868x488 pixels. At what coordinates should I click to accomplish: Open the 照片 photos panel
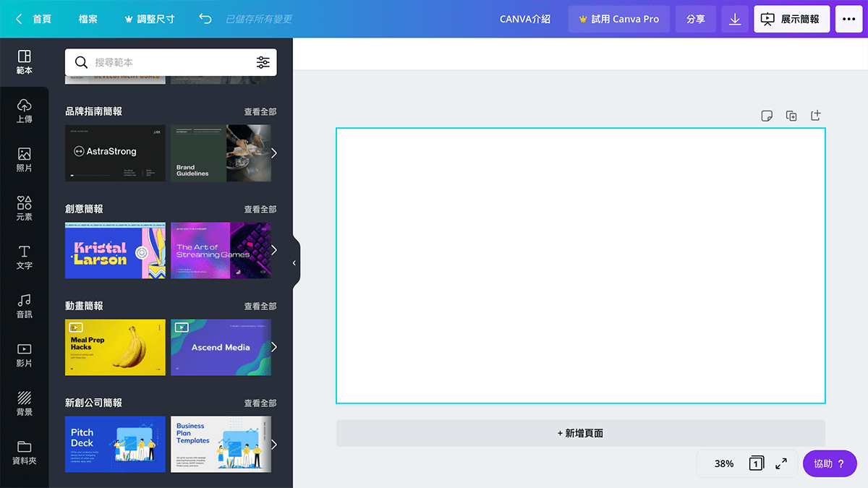click(24, 160)
